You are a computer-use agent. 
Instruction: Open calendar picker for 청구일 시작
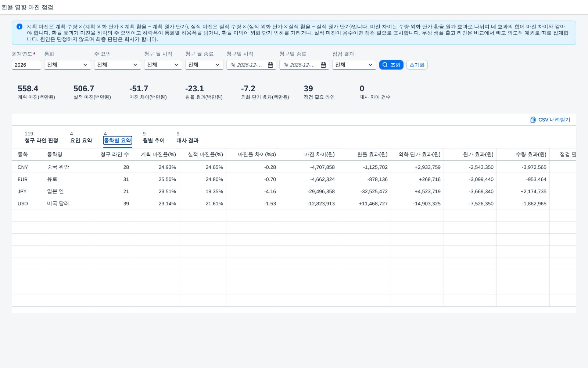(x=270, y=65)
